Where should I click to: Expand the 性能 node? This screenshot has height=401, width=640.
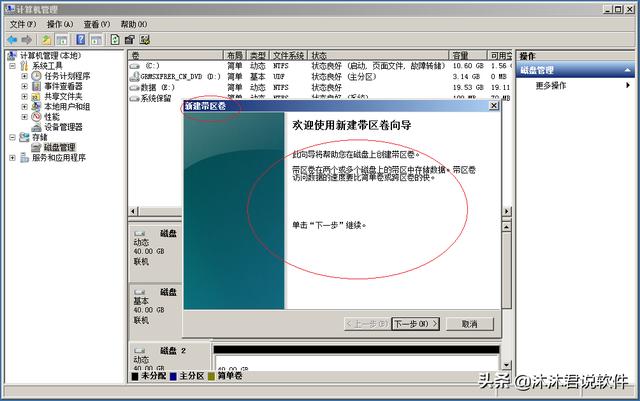pos(24,117)
